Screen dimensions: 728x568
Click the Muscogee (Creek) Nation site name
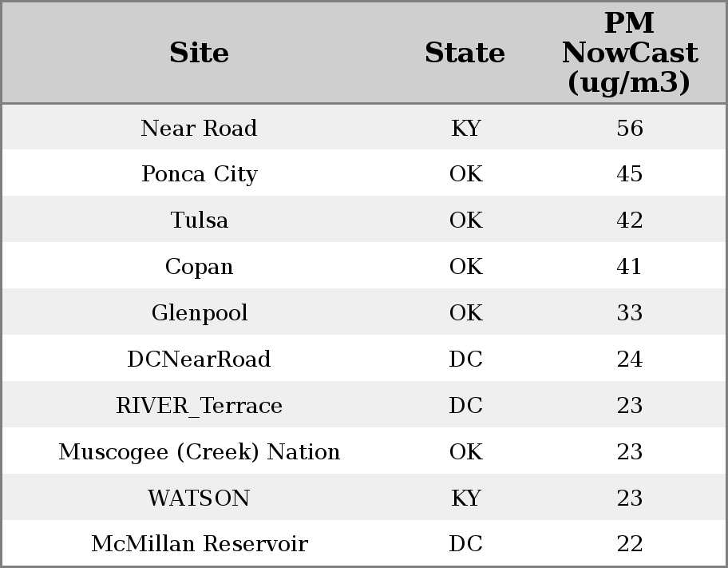200,451
